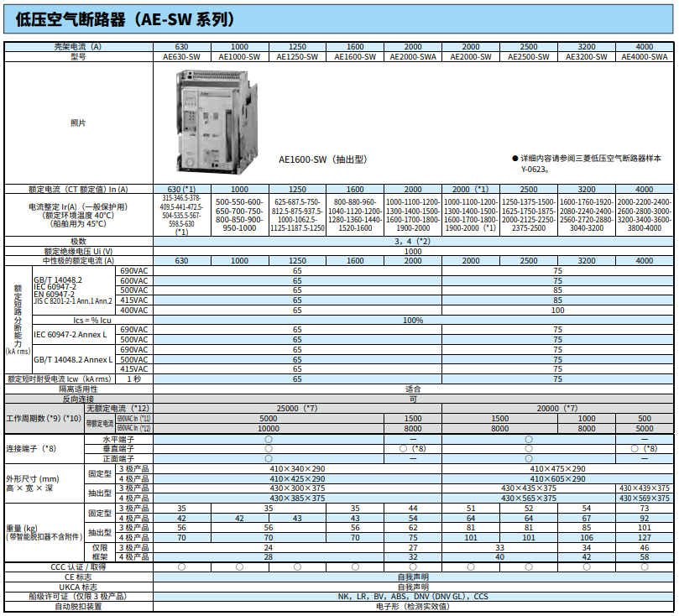Click the cycle count value 25000 (*7)

[297, 408]
